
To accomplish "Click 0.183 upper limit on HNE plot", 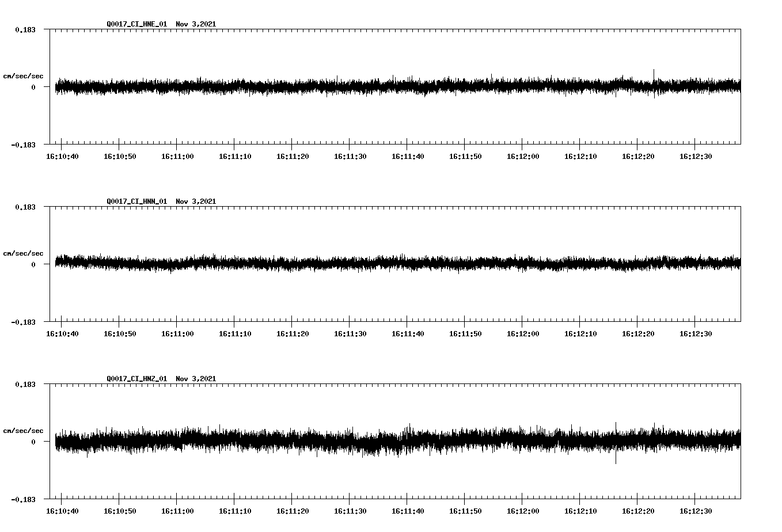I will click(x=25, y=29).
